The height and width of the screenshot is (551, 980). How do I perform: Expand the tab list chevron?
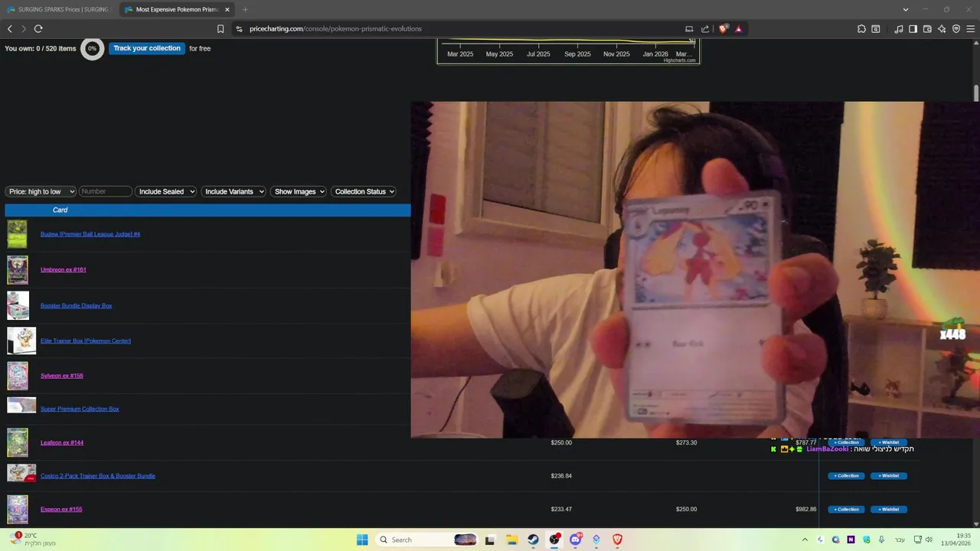906,9
